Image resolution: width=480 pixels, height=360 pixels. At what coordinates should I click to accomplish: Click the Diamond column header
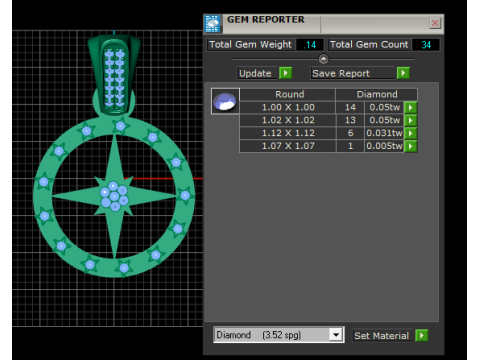pyautogui.click(x=377, y=94)
